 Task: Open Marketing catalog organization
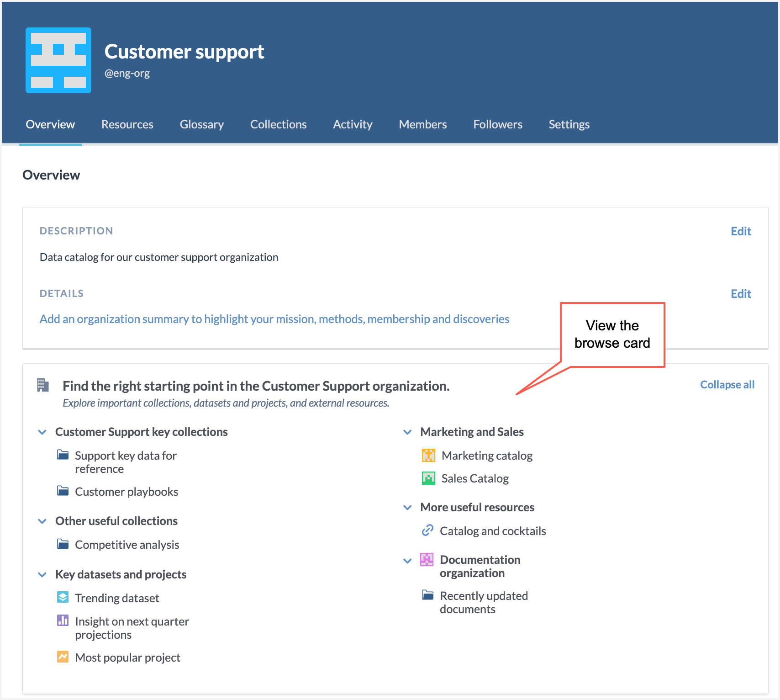pyautogui.click(x=487, y=456)
